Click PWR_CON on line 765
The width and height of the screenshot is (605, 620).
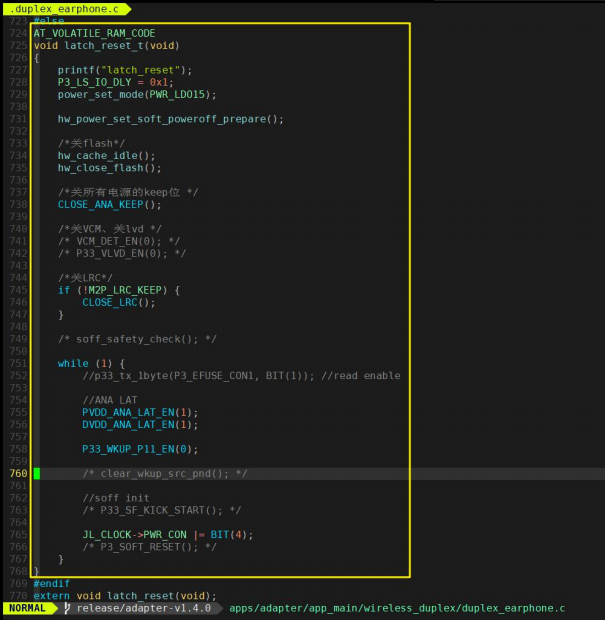click(164, 535)
